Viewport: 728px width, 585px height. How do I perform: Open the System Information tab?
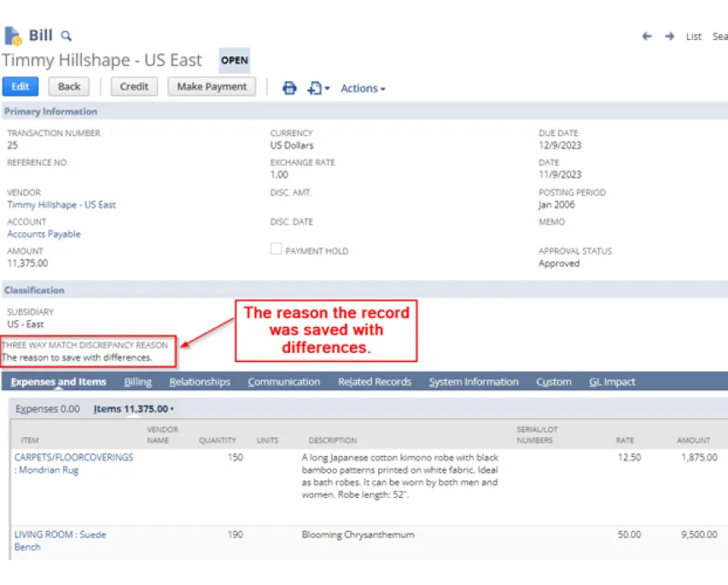click(474, 382)
